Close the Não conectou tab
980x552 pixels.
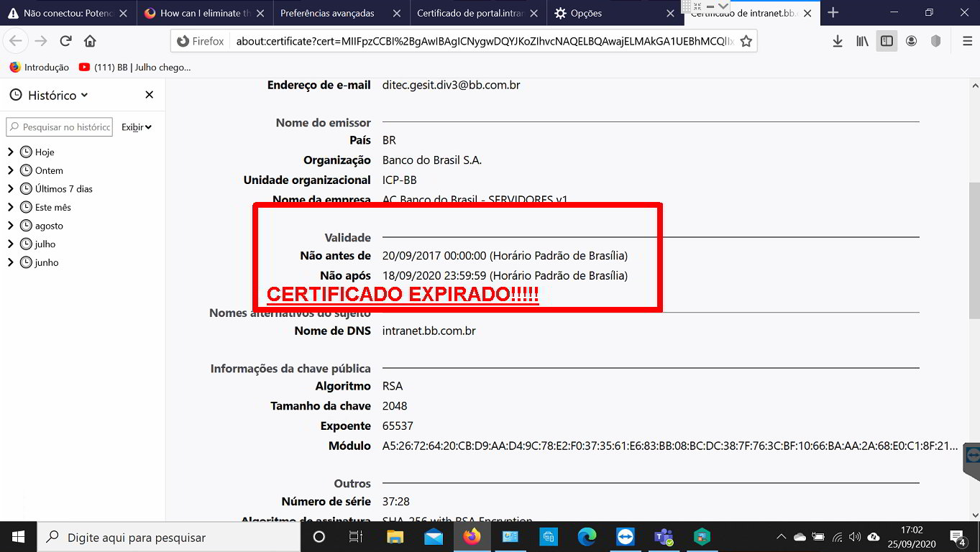[x=124, y=13]
